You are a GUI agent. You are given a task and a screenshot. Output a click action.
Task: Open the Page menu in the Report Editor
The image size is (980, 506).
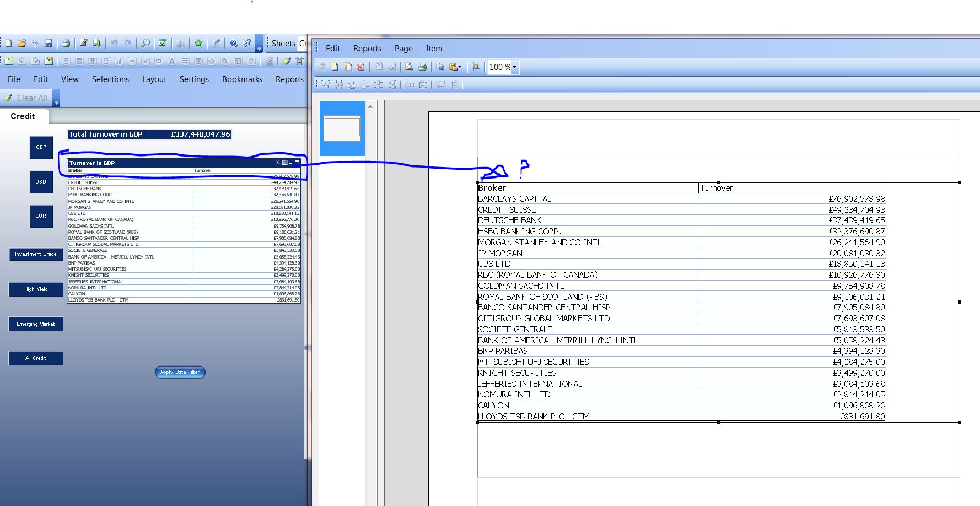click(x=403, y=49)
